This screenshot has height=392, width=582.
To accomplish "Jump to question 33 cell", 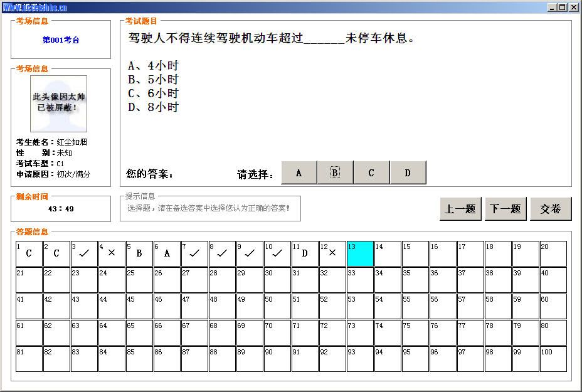I will (360, 280).
